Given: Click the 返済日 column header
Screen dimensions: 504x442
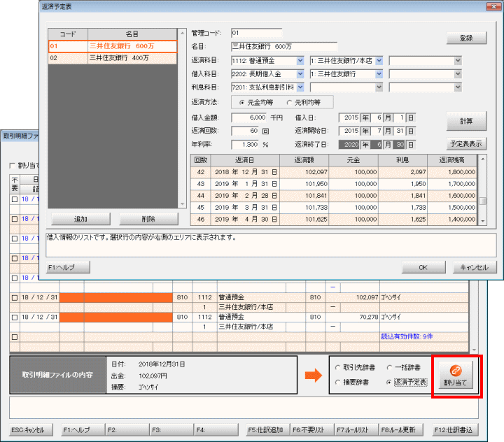Looking at the screenshot, I should coord(245,160).
